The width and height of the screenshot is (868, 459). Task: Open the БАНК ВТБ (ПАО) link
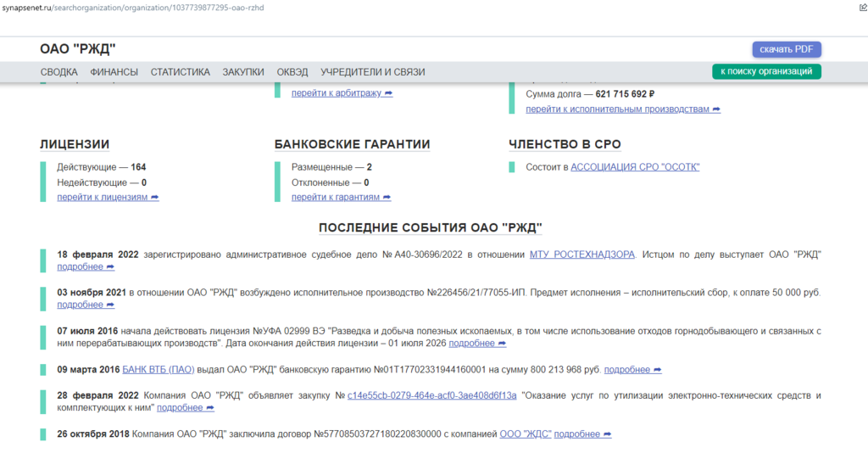[x=159, y=369]
